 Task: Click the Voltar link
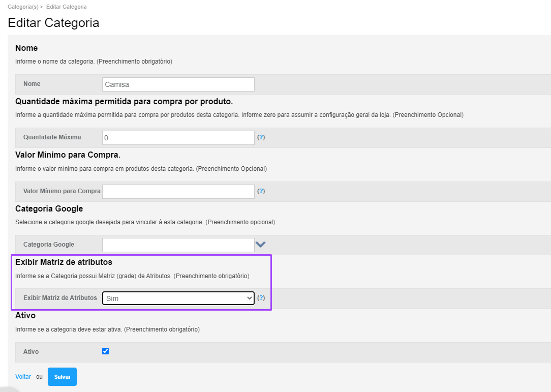tap(23, 377)
